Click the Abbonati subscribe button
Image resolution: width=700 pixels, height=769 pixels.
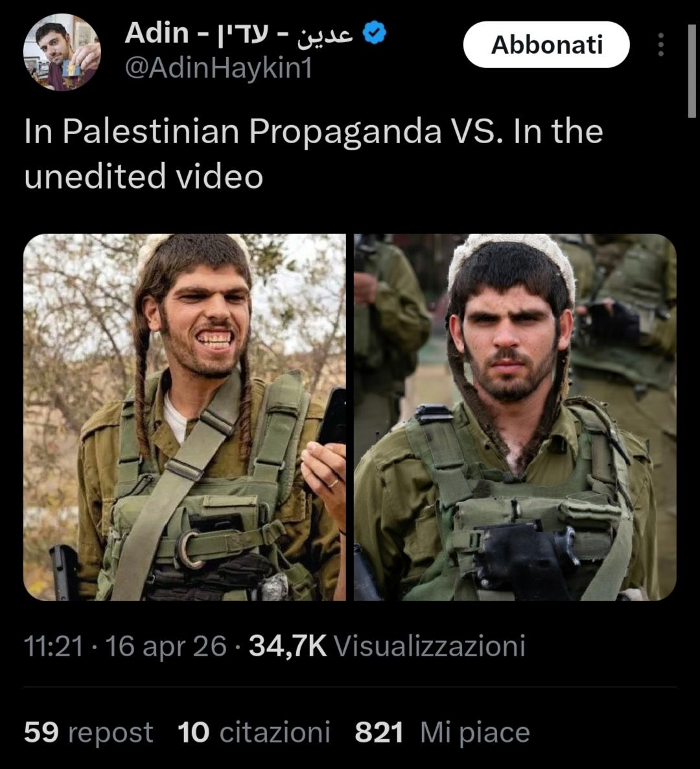pyautogui.click(x=546, y=45)
